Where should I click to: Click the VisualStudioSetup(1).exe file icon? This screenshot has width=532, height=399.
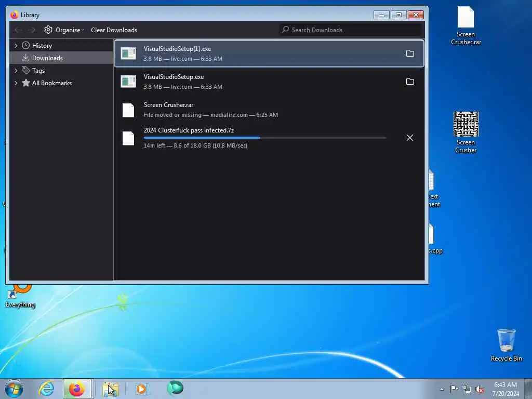(128, 54)
